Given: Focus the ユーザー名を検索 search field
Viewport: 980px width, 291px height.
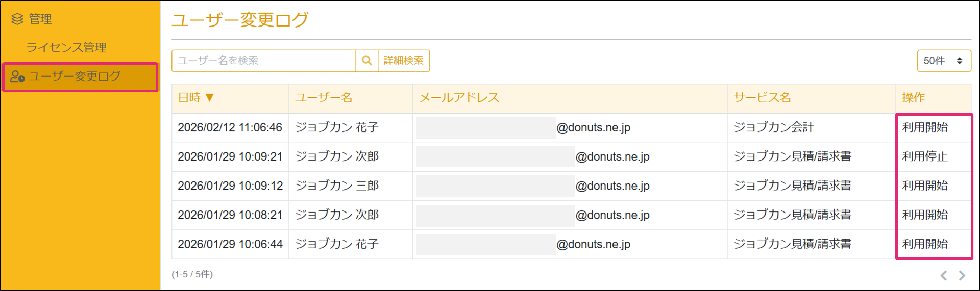Looking at the screenshot, I should (x=263, y=61).
